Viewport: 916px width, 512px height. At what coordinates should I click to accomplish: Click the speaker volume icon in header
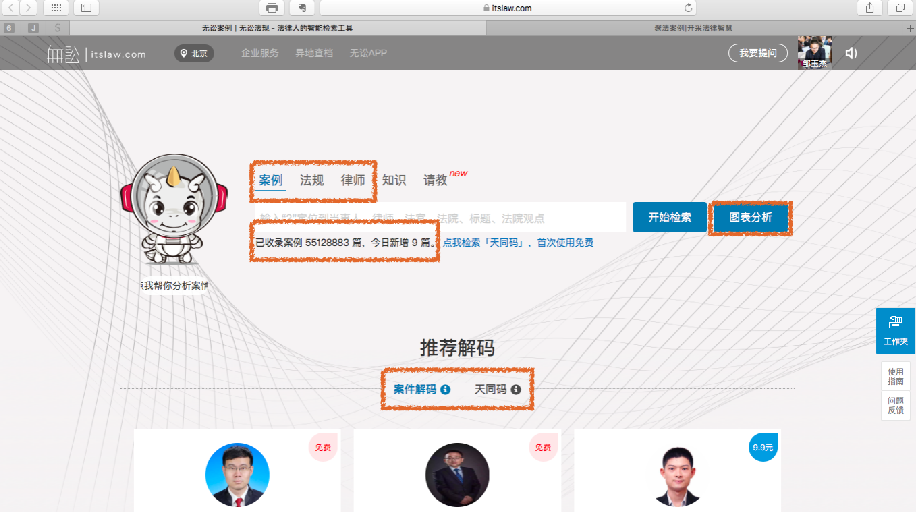click(851, 53)
